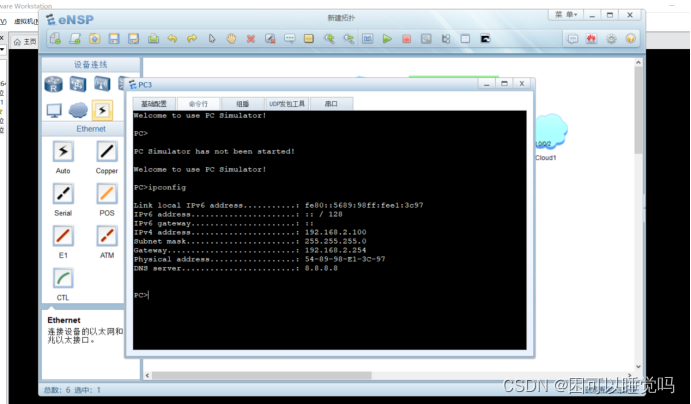The width and height of the screenshot is (691, 404).
Task: Select the pointer arrow tool
Action: click(212, 39)
